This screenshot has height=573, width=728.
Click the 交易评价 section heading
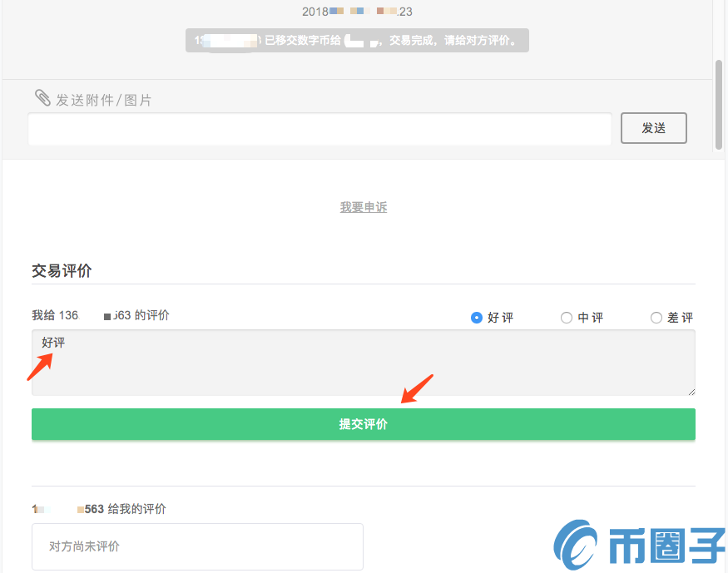pos(62,270)
